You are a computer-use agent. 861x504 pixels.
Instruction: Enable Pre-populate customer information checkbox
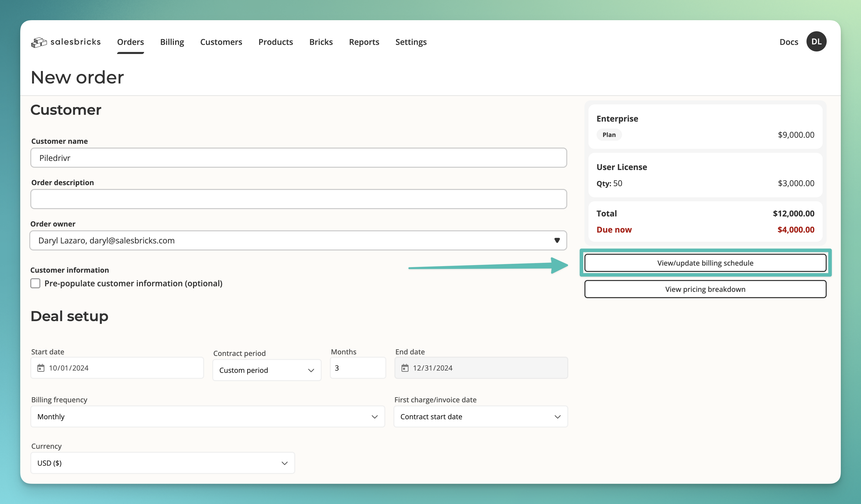pyautogui.click(x=36, y=284)
